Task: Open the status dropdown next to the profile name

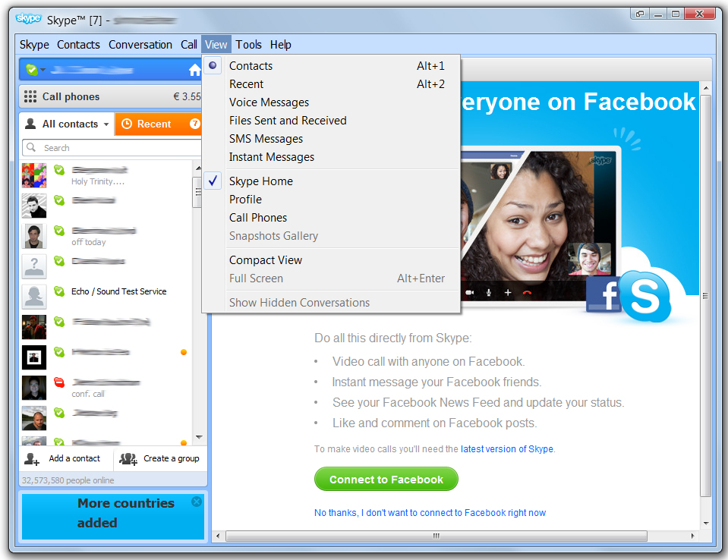Action: pyautogui.click(x=43, y=70)
